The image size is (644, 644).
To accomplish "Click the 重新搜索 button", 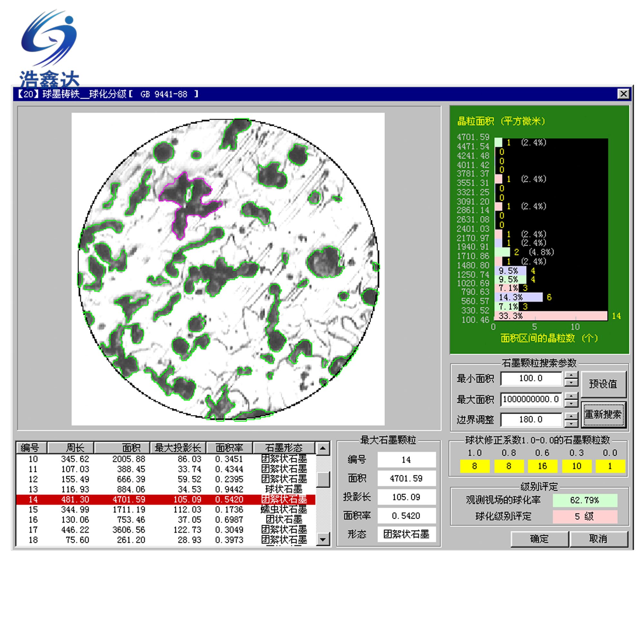I will click(603, 415).
